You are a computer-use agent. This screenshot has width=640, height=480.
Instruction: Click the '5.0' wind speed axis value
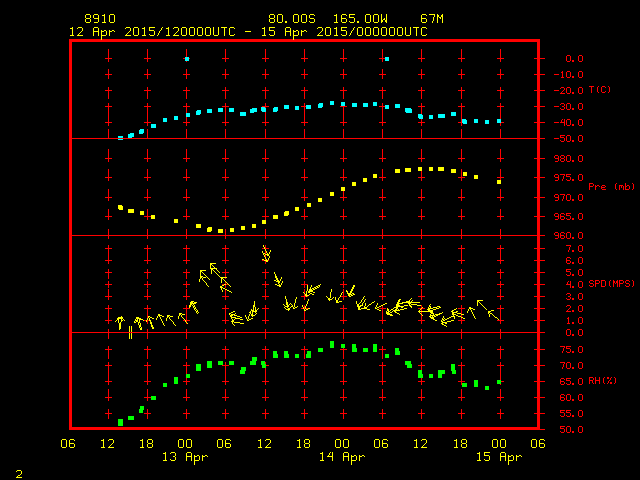574,273
